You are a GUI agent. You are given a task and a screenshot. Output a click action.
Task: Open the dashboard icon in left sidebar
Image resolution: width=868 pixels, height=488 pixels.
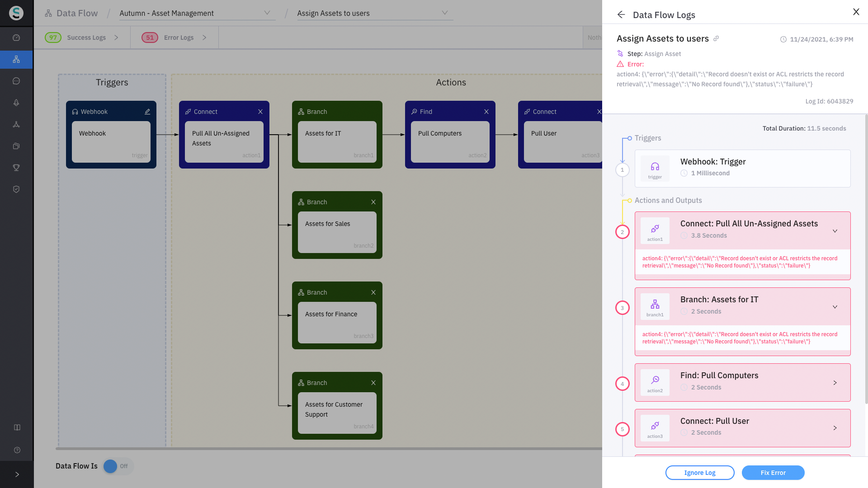click(16, 38)
